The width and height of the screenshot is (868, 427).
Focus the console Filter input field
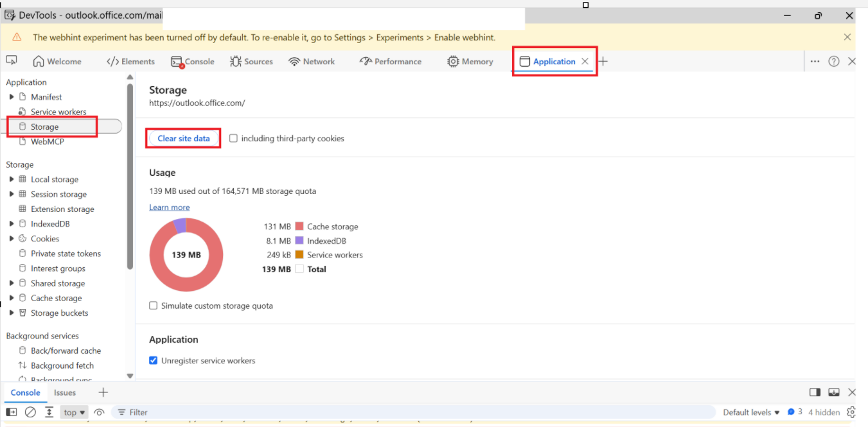pyautogui.click(x=414, y=412)
